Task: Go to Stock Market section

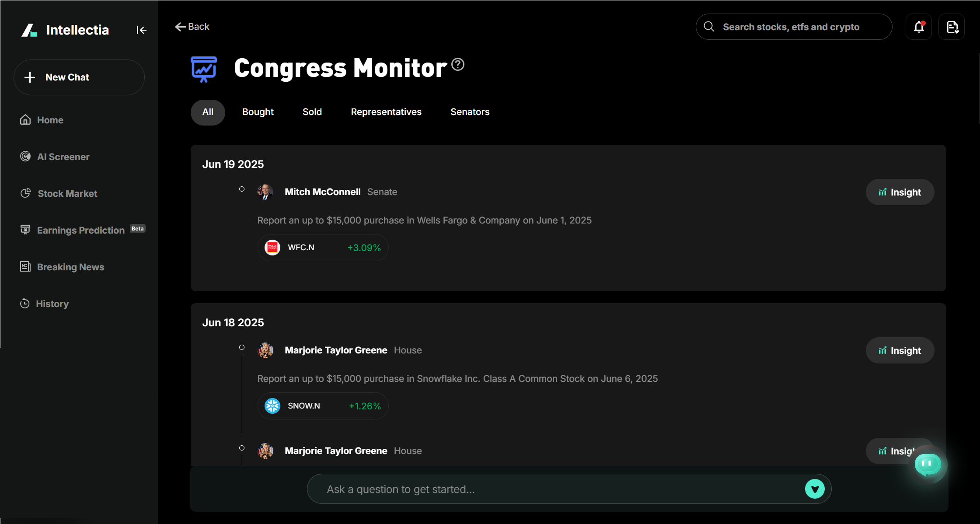Action: tap(67, 193)
